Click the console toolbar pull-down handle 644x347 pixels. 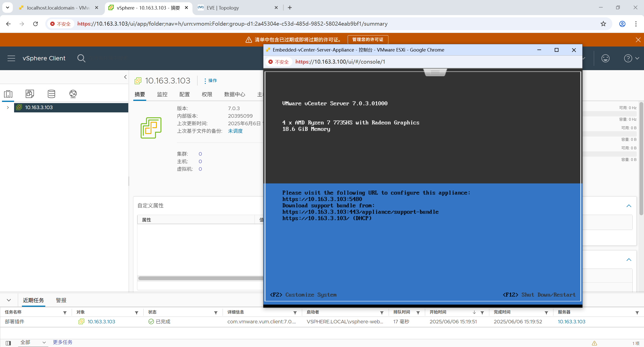pos(435,72)
